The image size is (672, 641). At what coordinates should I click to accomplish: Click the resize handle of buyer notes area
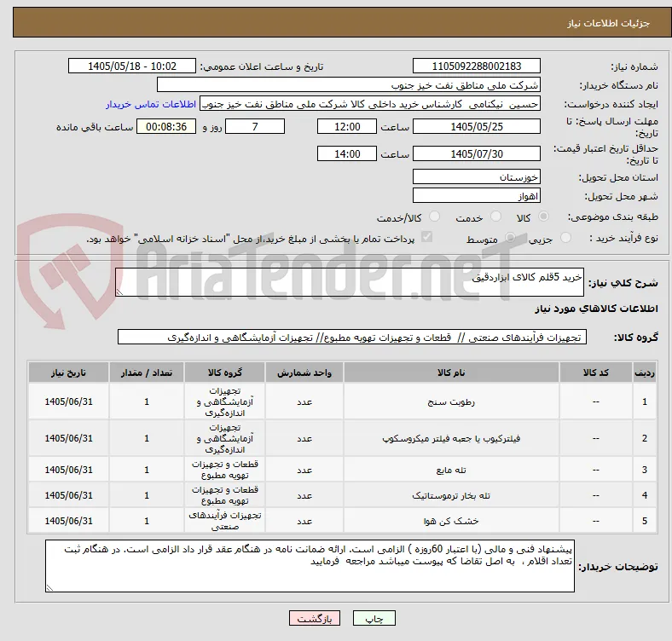49,588
